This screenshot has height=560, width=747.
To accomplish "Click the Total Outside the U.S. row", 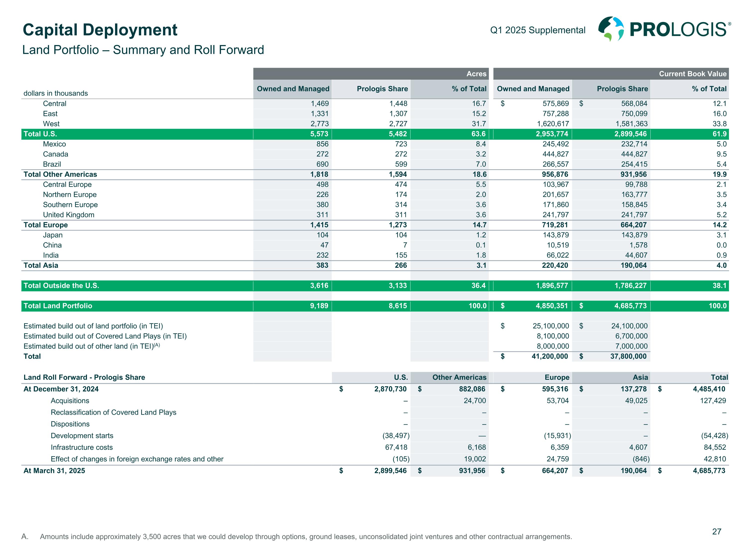I will (61, 285).
